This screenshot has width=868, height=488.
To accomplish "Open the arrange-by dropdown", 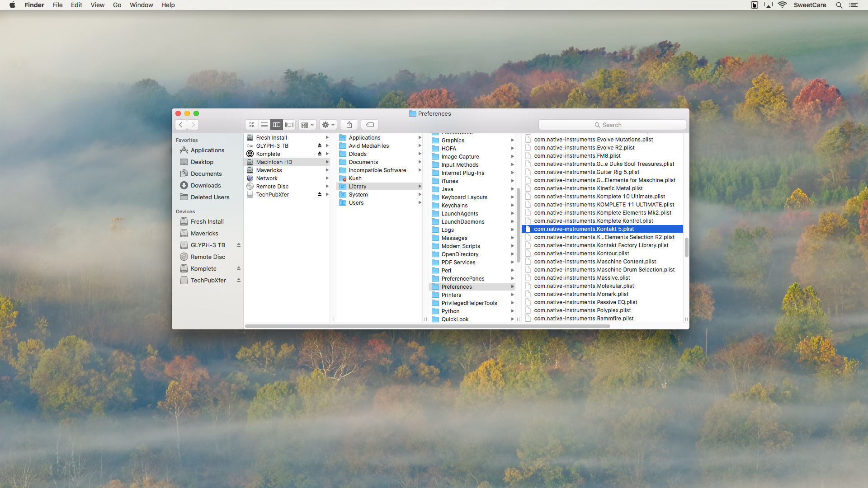I will 307,125.
